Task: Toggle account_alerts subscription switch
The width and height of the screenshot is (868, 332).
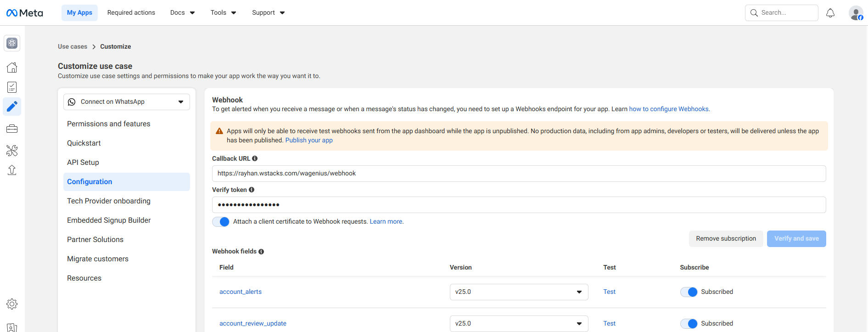Action: click(689, 292)
